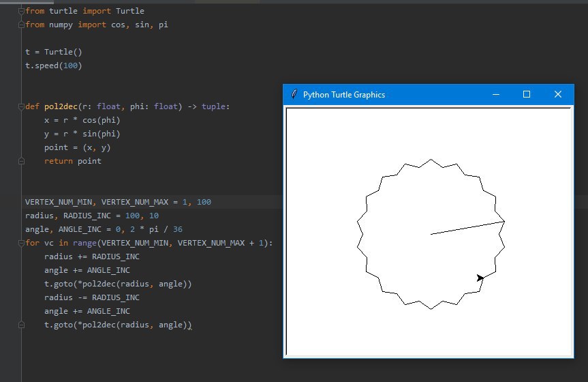Click the Python Turtle Graphics title text
The width and height of the screenshot is (588, 382).
click(344, 95)
